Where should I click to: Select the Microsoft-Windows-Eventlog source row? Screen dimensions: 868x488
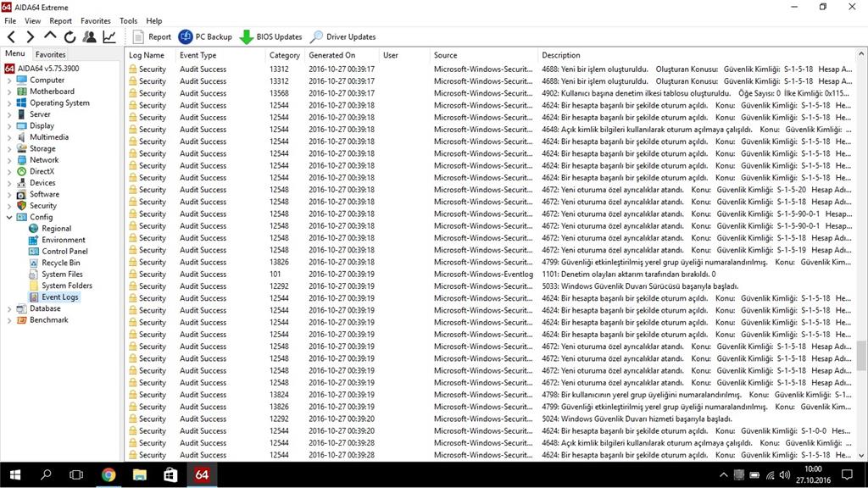(x=491, y=274)
